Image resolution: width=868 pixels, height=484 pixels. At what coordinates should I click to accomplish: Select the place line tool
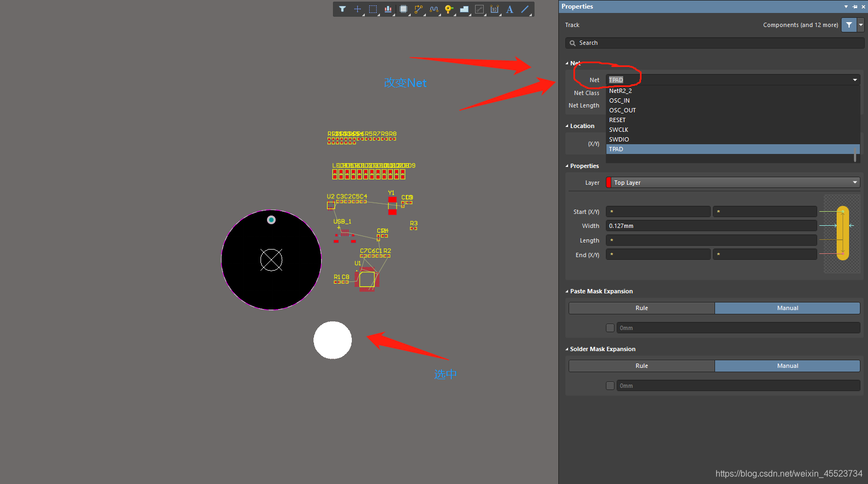tap(525, 9)
